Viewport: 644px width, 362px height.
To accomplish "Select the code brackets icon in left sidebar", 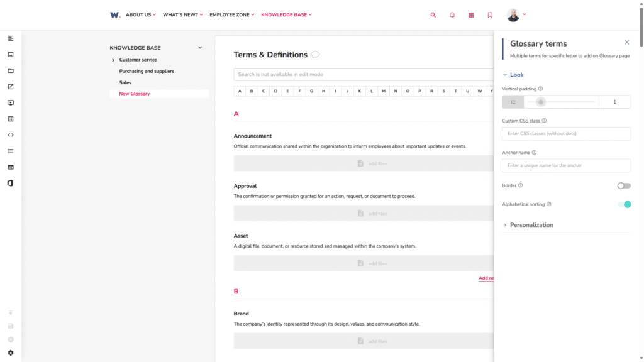I will (11, 135).
